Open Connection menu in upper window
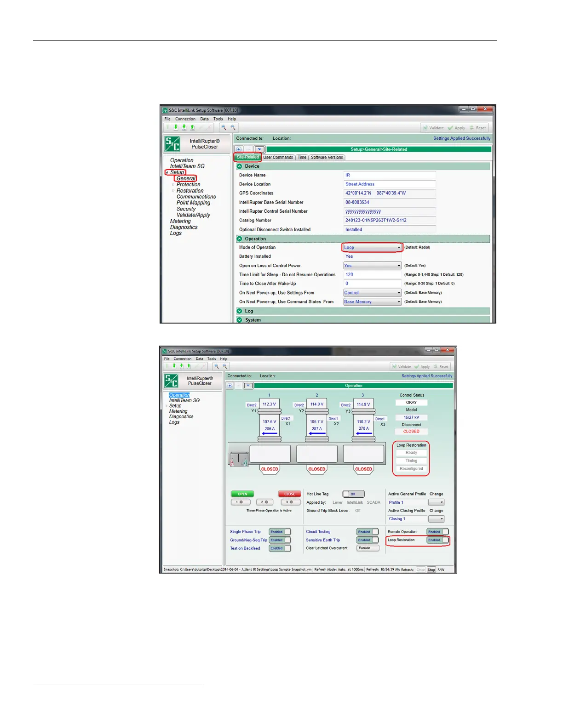This screenshot has height=728, width=563. tap(185, 119)
